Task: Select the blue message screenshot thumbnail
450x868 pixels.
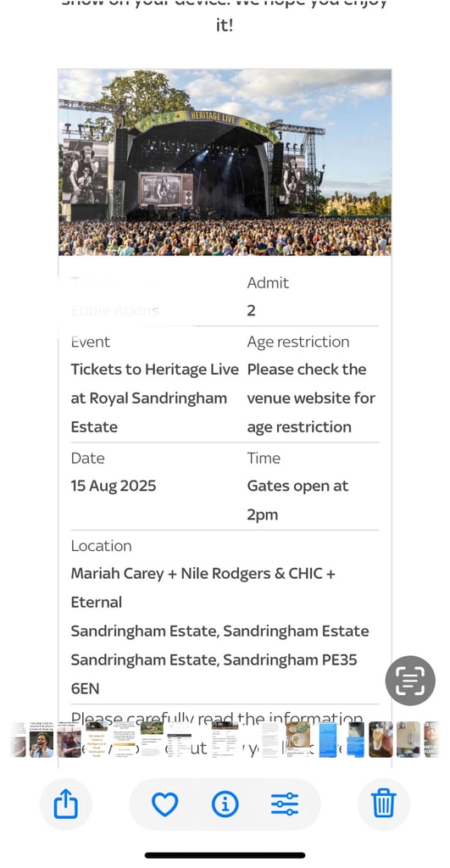Action: 328,739
